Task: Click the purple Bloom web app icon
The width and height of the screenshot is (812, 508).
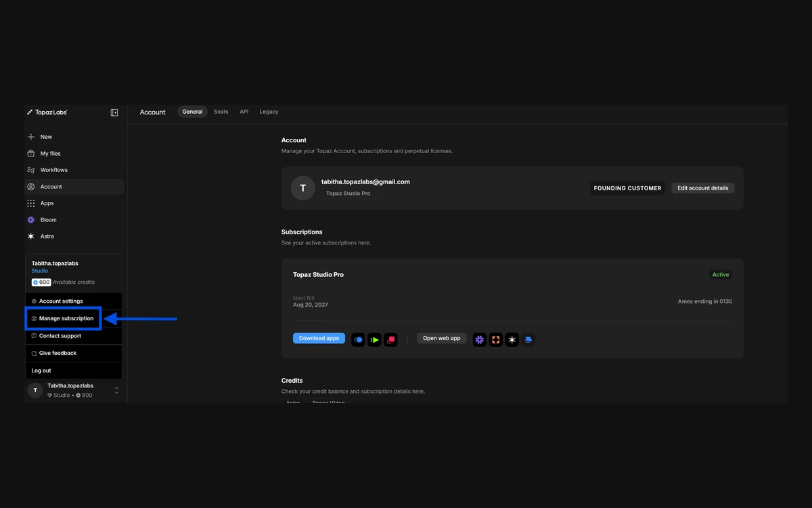Action: [480, 339]
